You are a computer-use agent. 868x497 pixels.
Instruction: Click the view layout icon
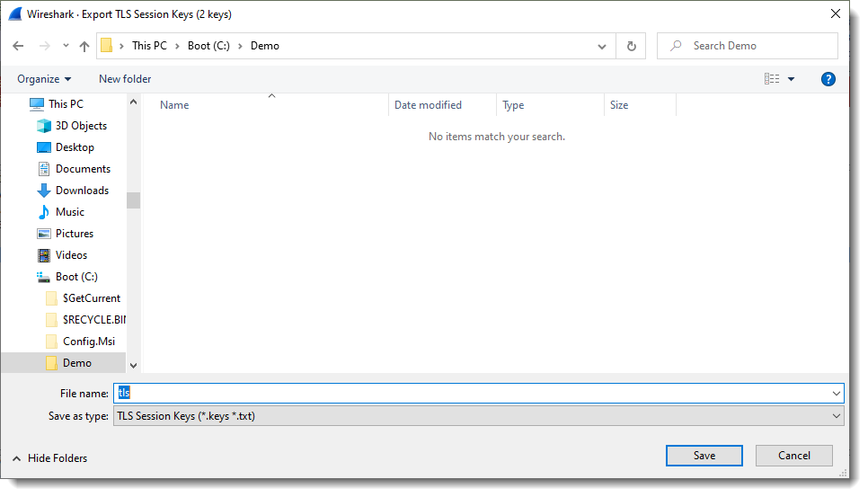[x=772, y=79]
